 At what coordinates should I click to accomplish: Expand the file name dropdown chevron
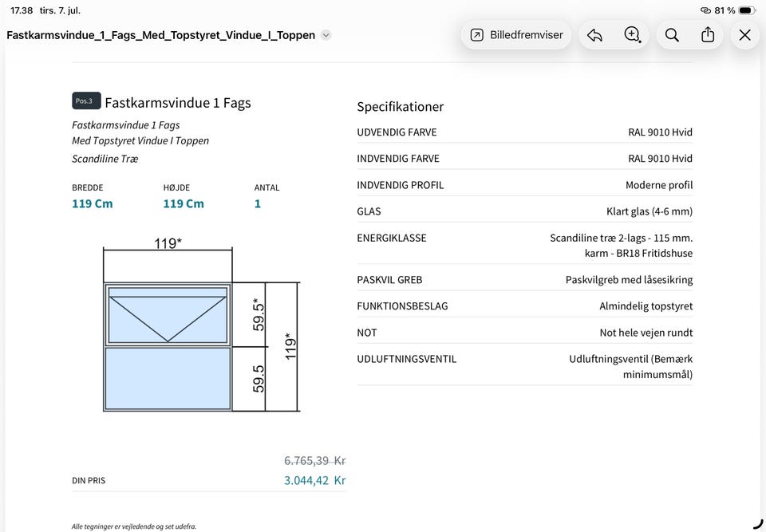[326, 35]
